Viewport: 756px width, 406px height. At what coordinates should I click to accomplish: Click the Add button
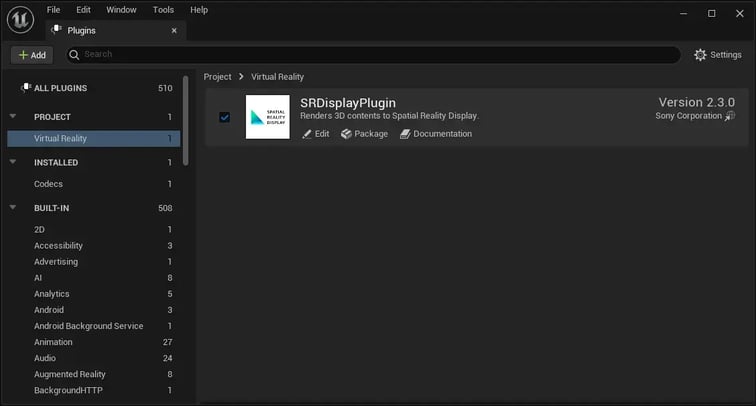tap(32, 55)
